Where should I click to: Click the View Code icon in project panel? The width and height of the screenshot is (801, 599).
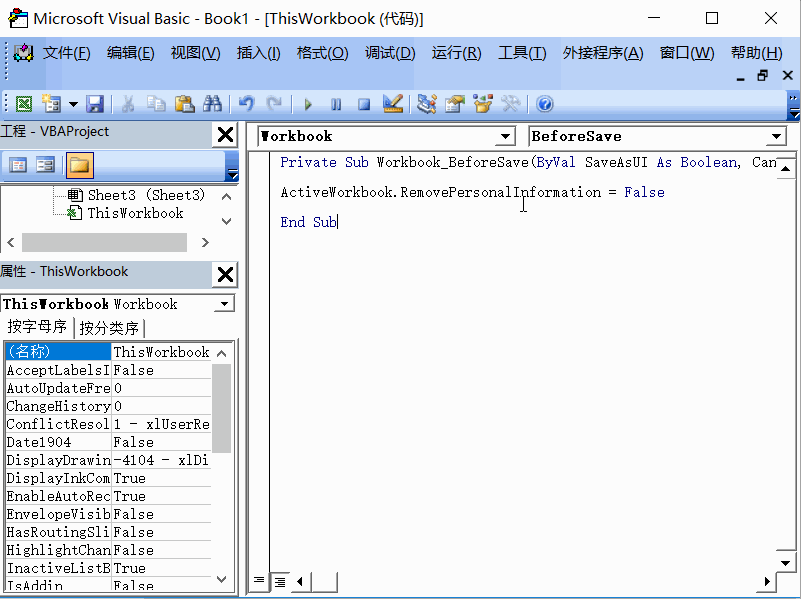click(x=18, y=165)
